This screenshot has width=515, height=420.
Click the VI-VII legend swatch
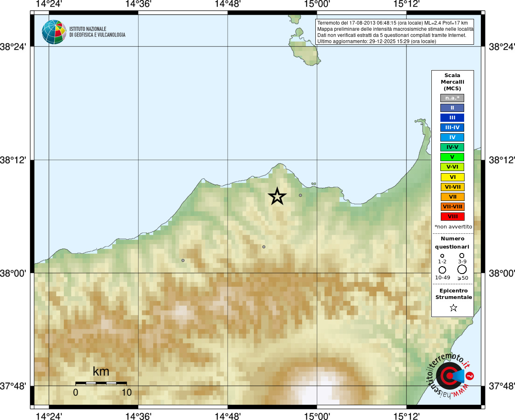(x=452, y=187)
